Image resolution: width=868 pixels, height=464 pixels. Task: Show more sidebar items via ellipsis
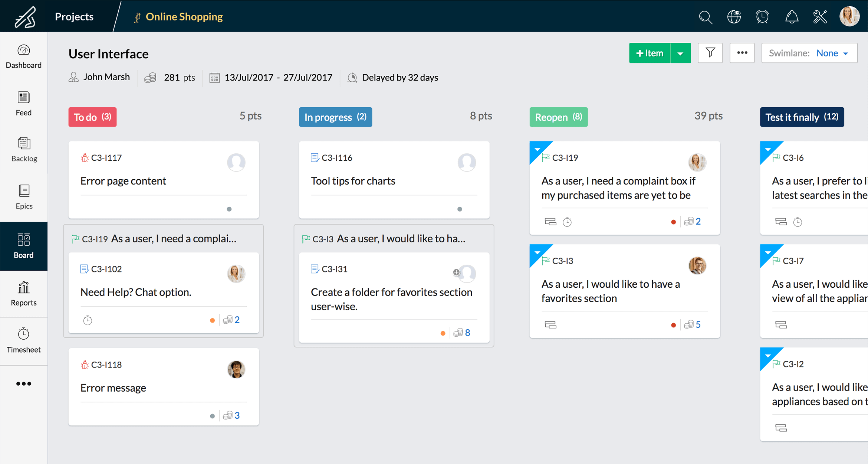[x=24, y=384]
